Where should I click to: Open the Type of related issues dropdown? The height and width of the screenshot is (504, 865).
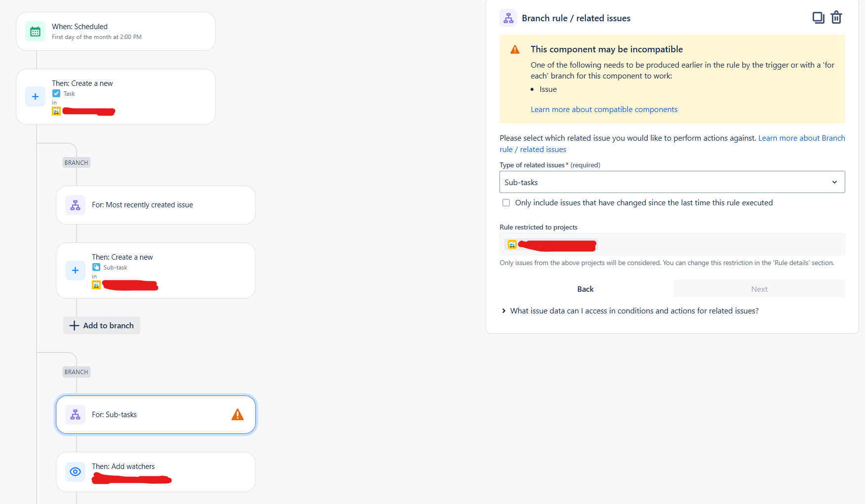(x=672, y=182)
